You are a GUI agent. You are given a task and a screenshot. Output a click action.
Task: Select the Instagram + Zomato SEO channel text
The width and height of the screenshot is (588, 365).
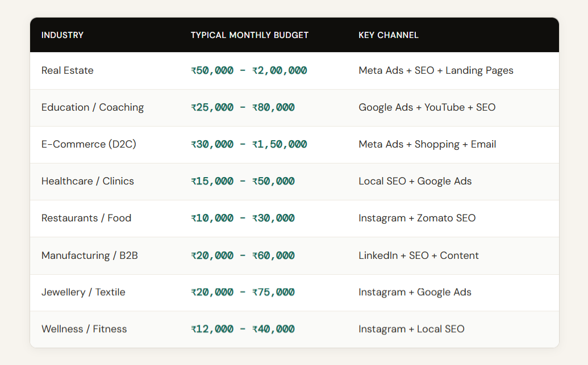pyautogui.click(x=417, y=218)
